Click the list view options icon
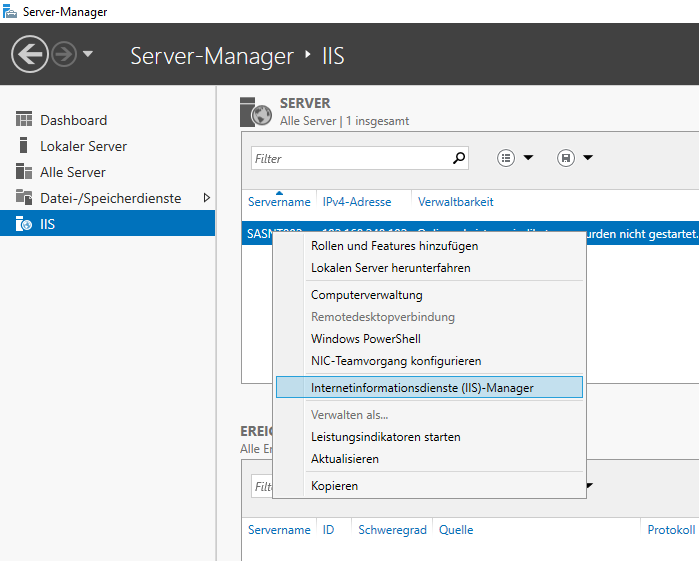 coord(506,158)
